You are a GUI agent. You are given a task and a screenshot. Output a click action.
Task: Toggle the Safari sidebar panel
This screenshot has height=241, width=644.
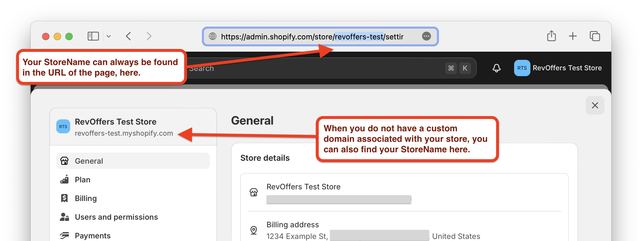tap(93, 36)
